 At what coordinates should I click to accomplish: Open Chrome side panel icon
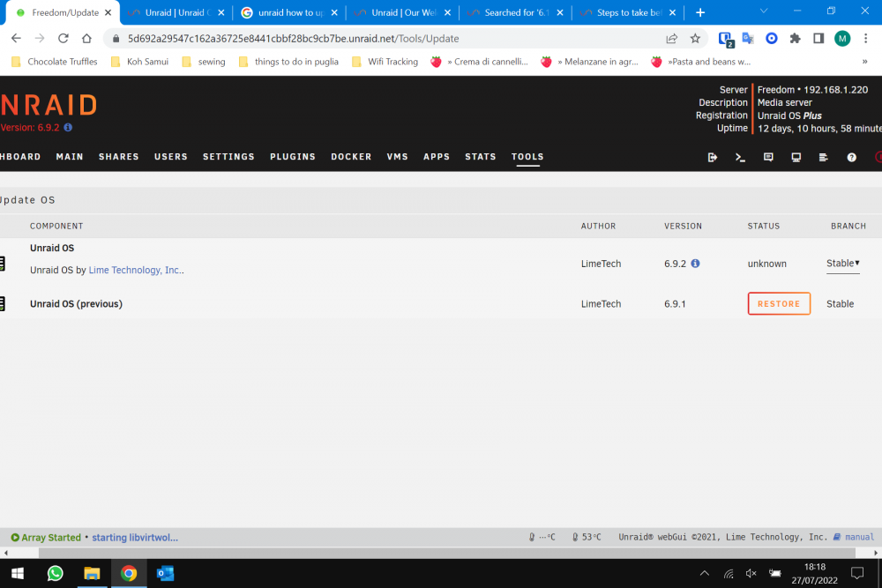818,38
